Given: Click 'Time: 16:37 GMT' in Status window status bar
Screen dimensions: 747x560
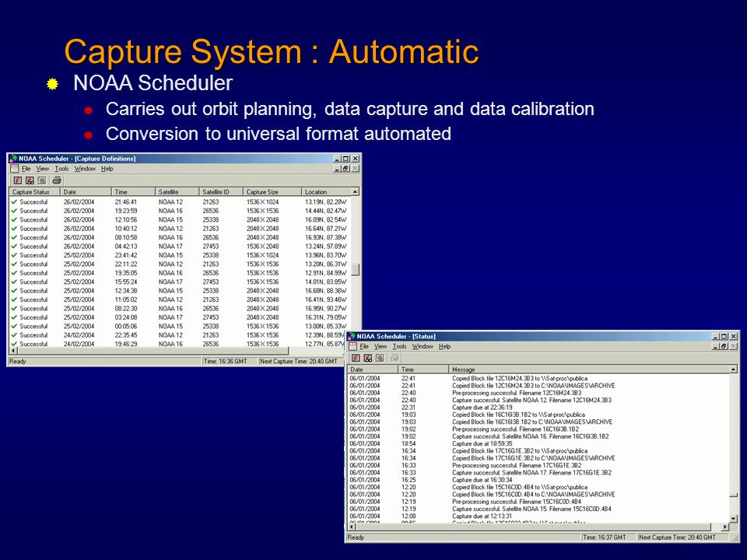Looking at the screenshot, I should (605, 537).
